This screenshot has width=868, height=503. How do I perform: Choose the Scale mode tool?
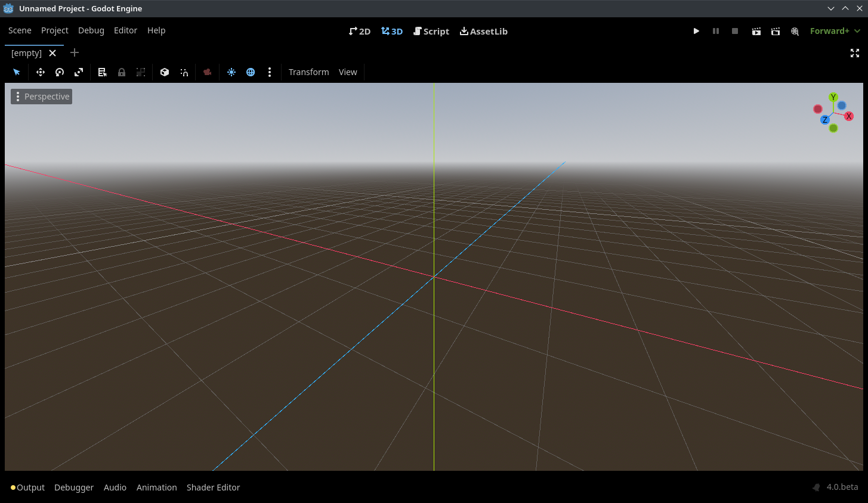[78, 72]
